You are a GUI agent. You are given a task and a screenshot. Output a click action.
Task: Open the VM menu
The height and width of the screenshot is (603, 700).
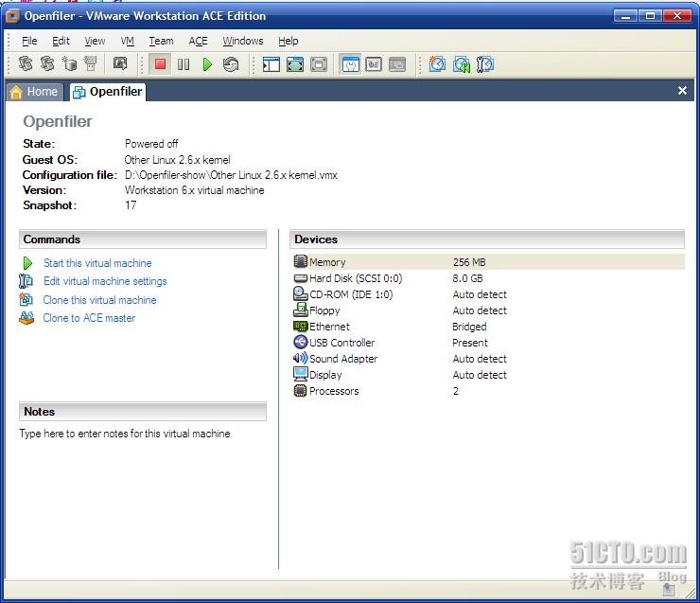[128, 41]
